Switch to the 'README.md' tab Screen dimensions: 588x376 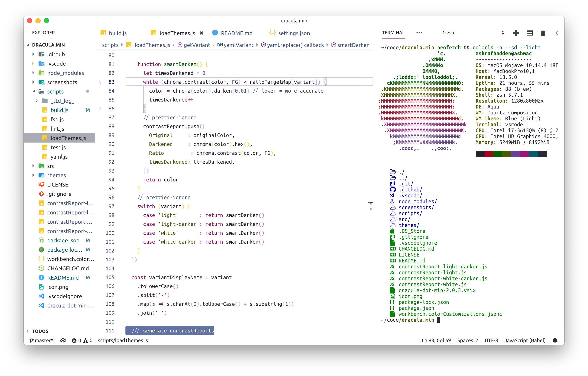tap(234, 33)
